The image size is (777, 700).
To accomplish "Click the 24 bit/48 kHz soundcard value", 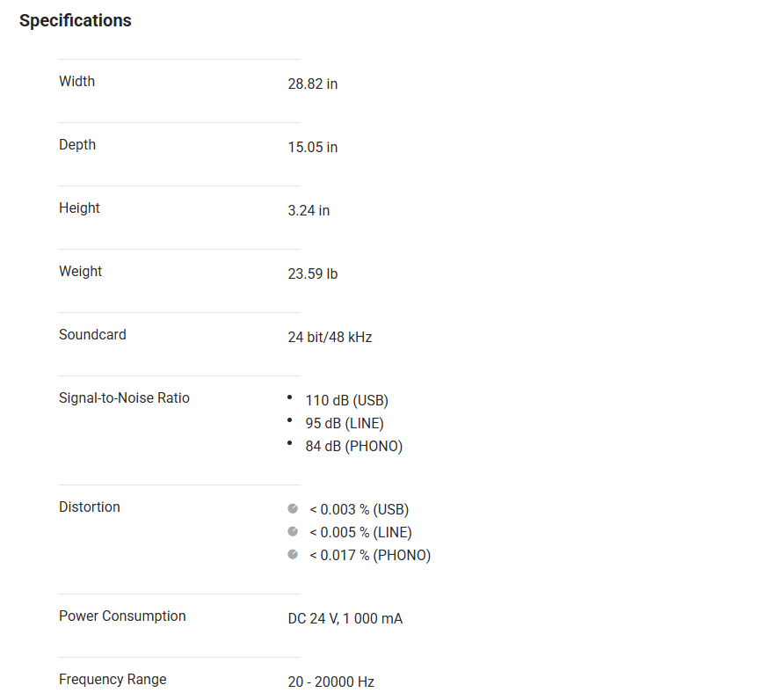I will [x=330, y=338].
